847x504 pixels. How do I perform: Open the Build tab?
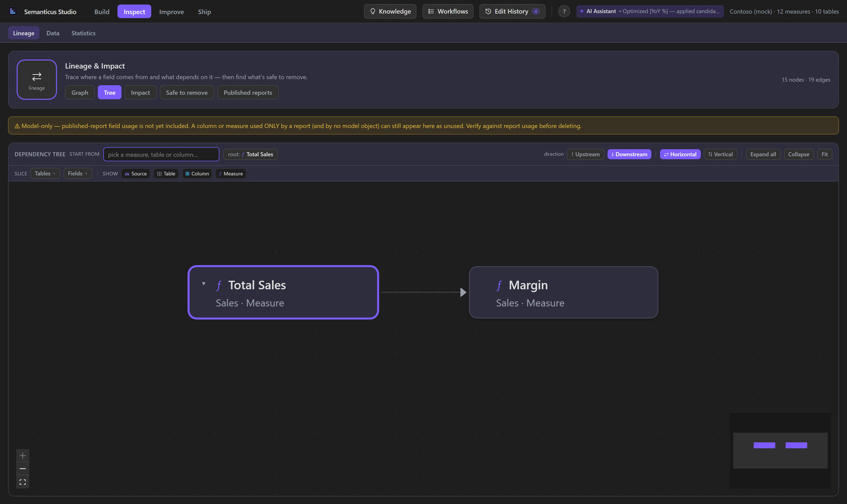pyautogui.click(x=102, y=11)
